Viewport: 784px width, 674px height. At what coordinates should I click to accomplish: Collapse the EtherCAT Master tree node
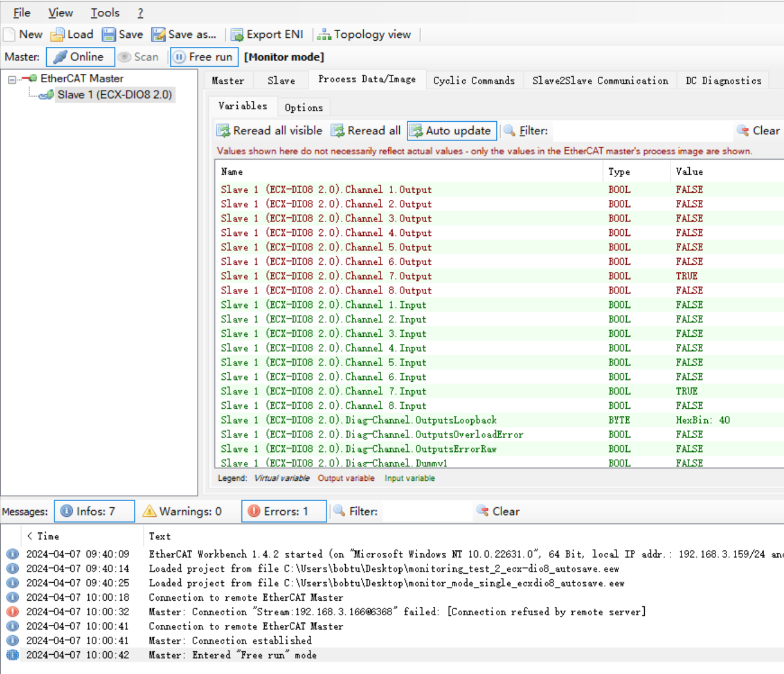tap(12, 79)
